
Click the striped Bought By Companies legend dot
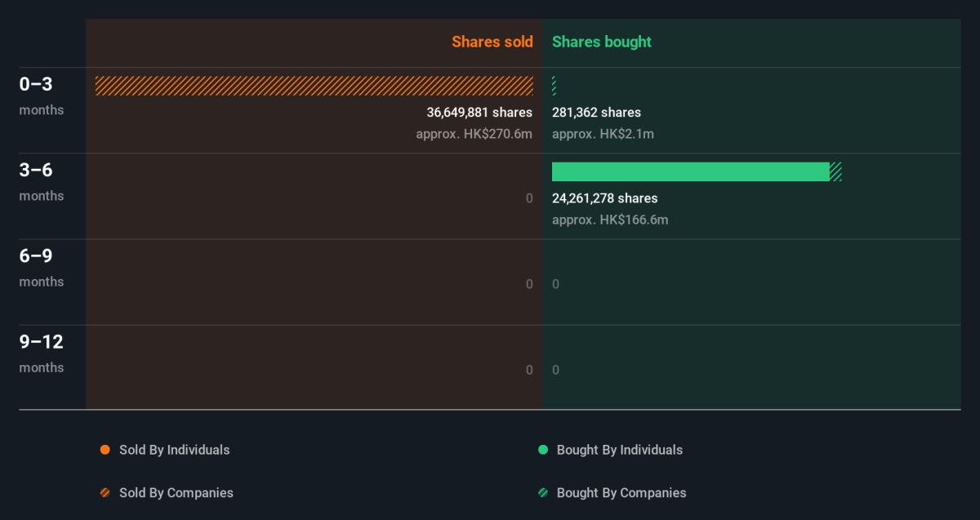point(542,493)
